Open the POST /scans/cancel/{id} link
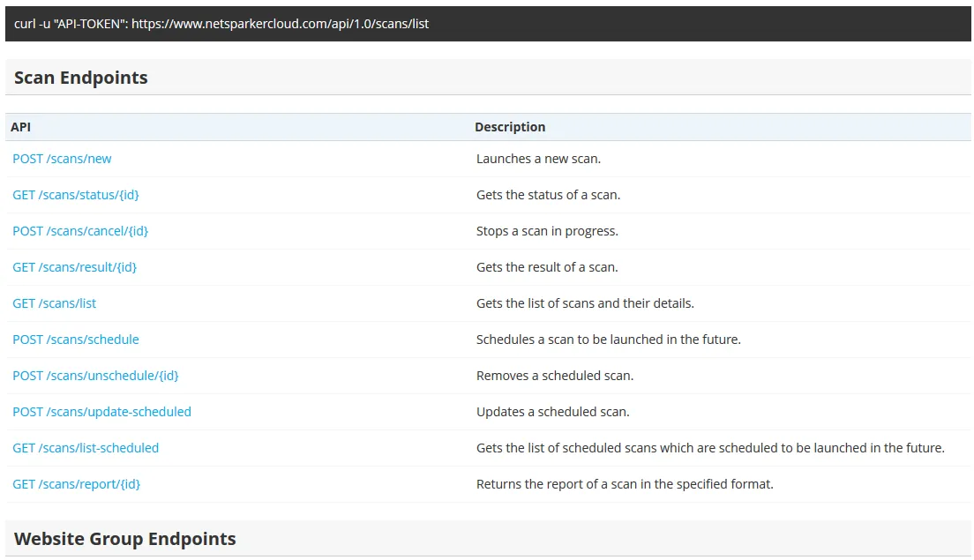Image resolution: width=974 pixels, height=560 pixels. tap(80, 231)
